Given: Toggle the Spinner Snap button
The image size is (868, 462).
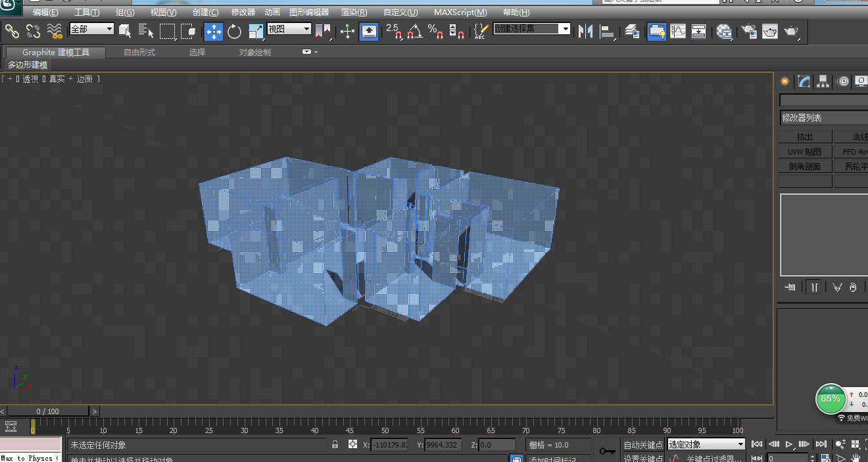Looking at the screenshot, I should tap(457, 30).
